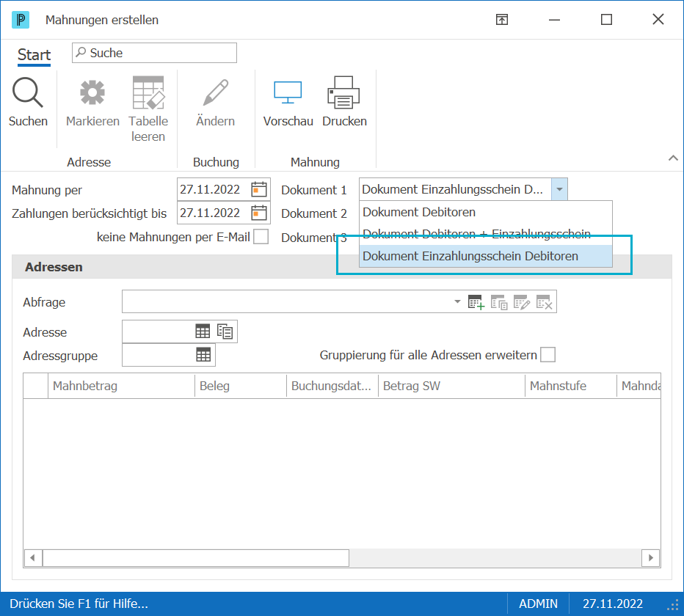Click the Betrag SW column header

[x=451, y=386]
